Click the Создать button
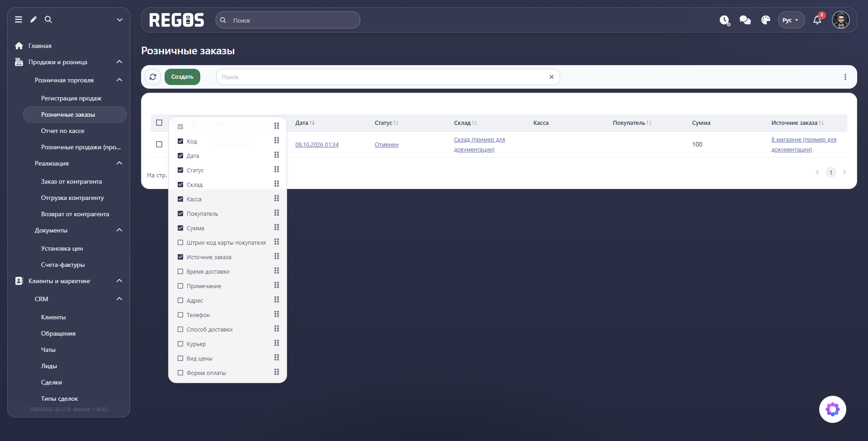Image resolution: width=868 pixels, height=441 pixels. tap(182, 77)
